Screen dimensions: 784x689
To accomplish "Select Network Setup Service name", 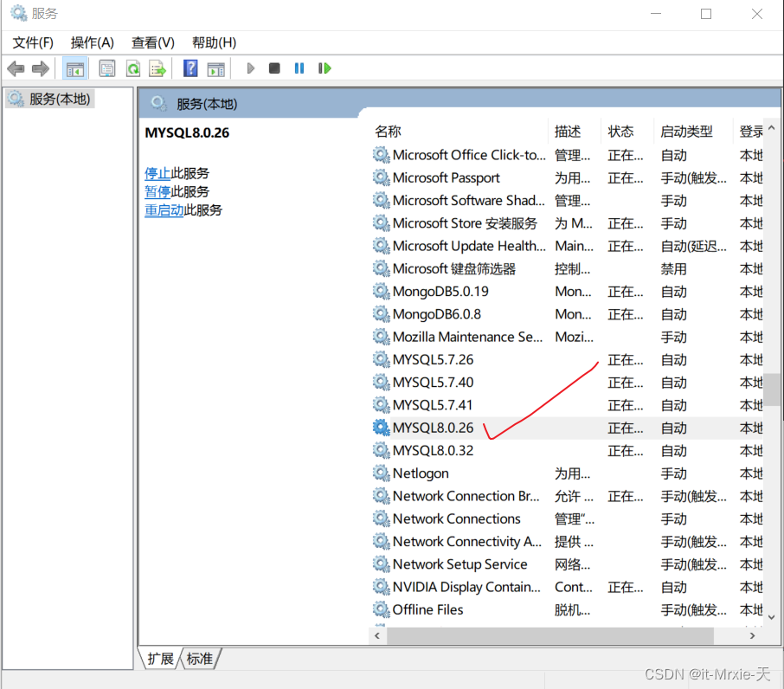I will (x=460, y=564).
